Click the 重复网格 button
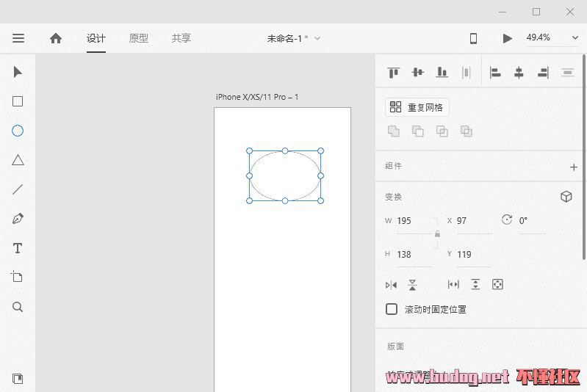The image size is (587, 392). 417,107
